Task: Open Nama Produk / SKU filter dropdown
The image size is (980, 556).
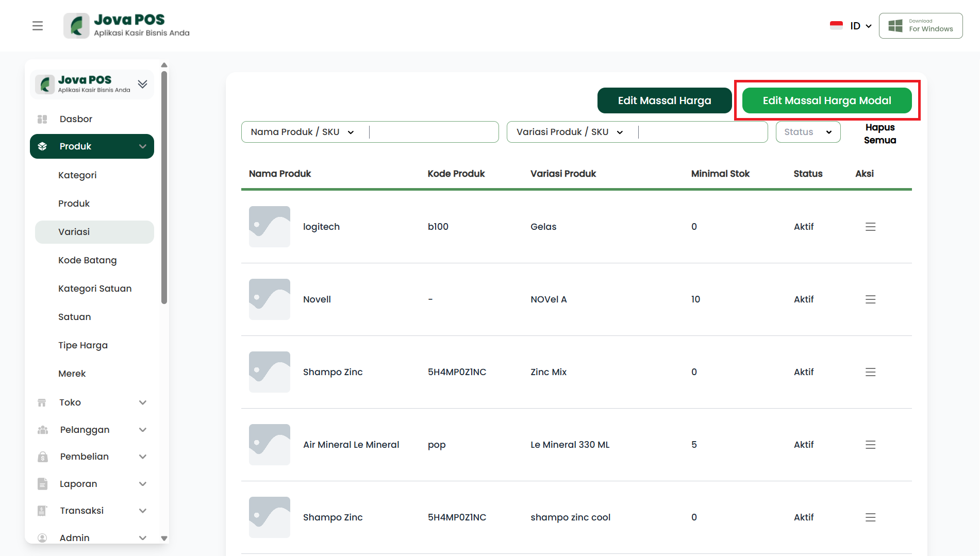Action: [x=303, y=132]
